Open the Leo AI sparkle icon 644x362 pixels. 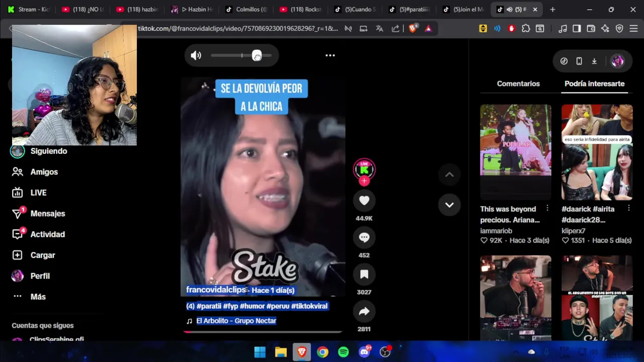(x=605, y=29)
